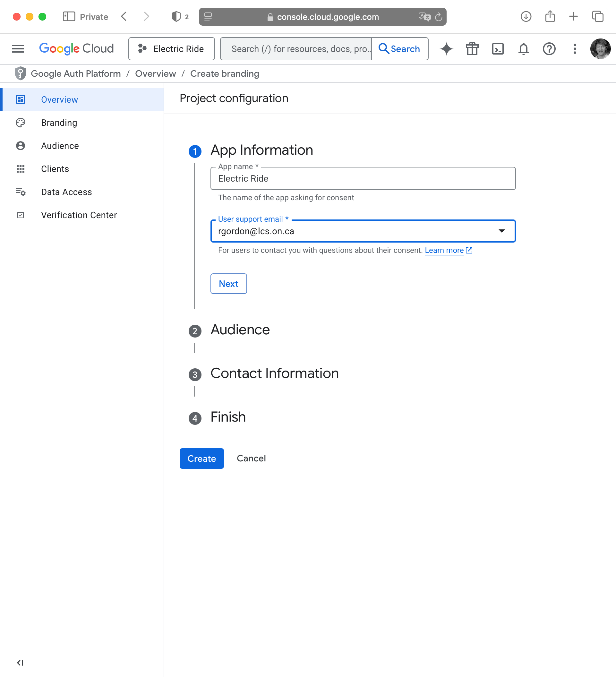Viewport: 616px width, 677px height.
Task: Click the page reload icon
Action: tap(438, 17)
